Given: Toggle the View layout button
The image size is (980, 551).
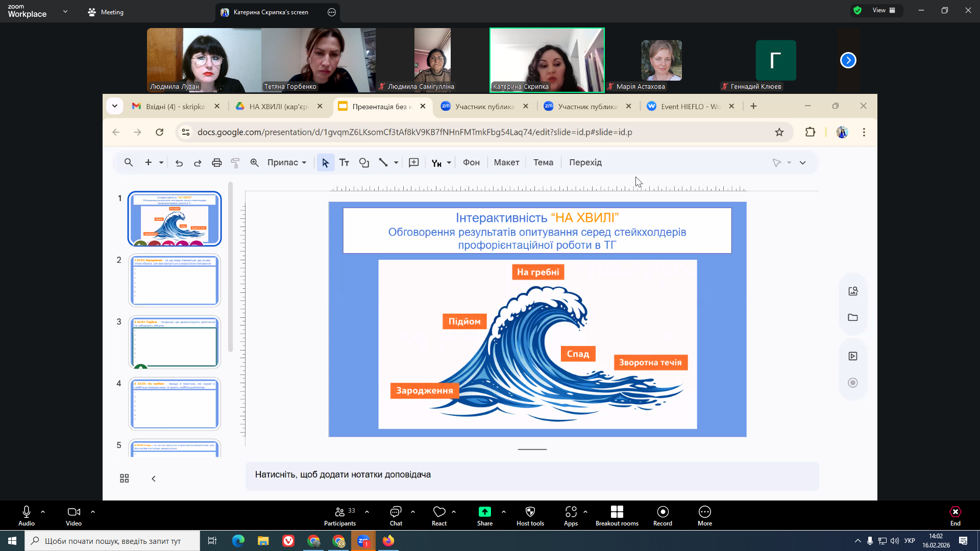Looking at the screenshot, I should pos(884,10).
